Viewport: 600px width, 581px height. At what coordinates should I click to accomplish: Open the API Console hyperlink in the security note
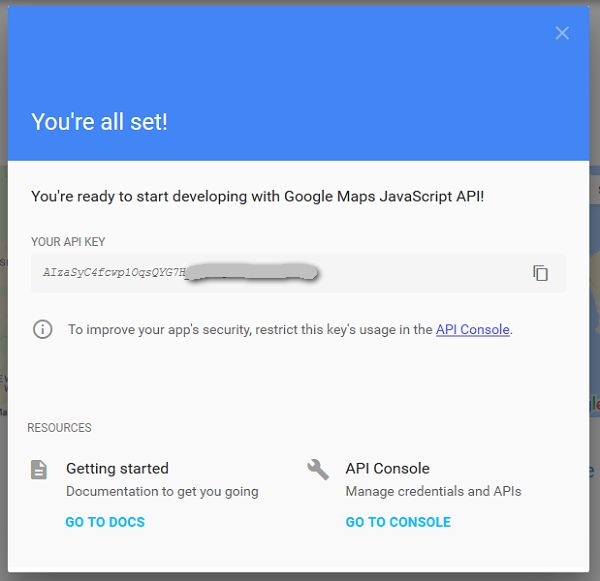click(473, 330)
